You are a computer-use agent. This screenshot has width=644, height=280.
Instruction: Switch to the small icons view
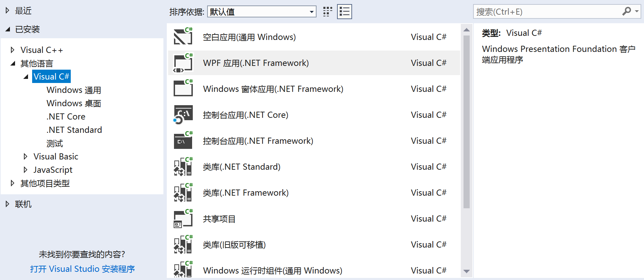coord(327,11)
